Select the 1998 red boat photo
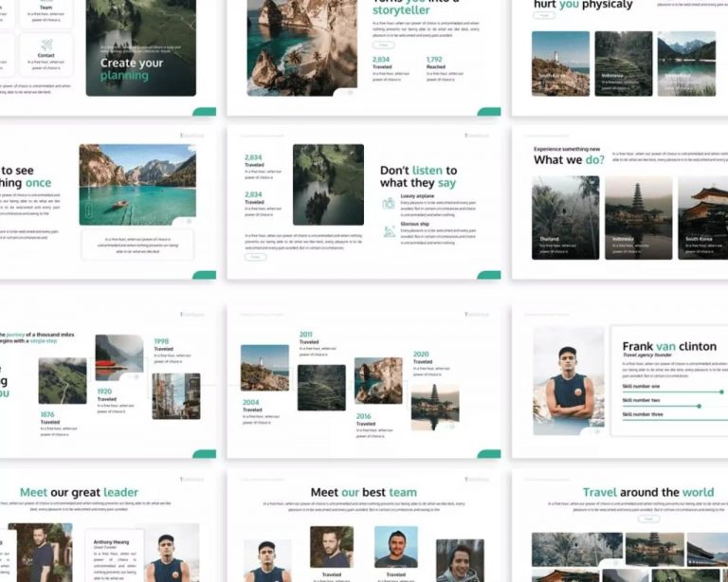The width and height of the screenshot is (728, 582). (119, 357)
